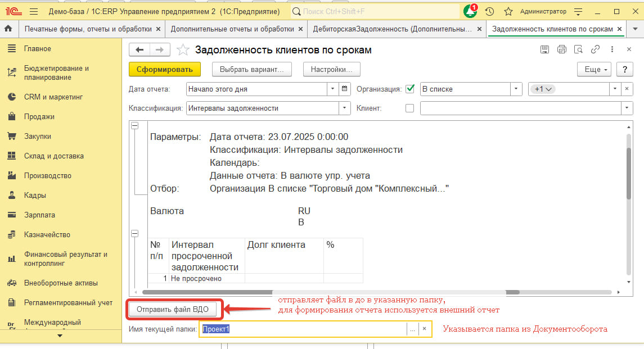This screenshot has width=644, height=349.
Task: Click the favorites star in title bar
Action: 508,11
